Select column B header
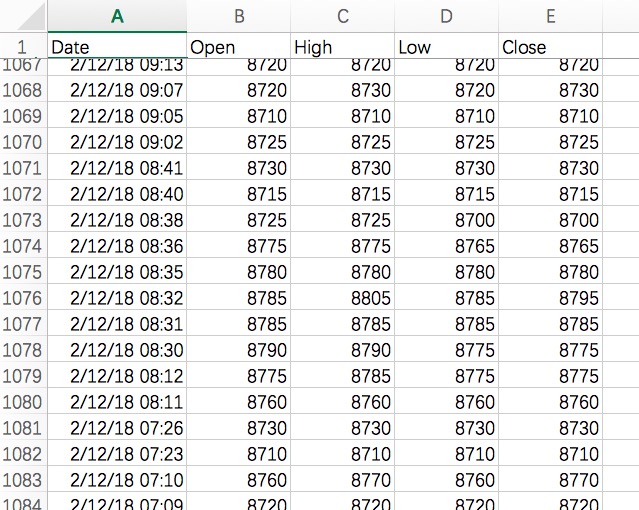Image resolution: width=639 pixels, height=510 pixels. click(x=239, y=16)
